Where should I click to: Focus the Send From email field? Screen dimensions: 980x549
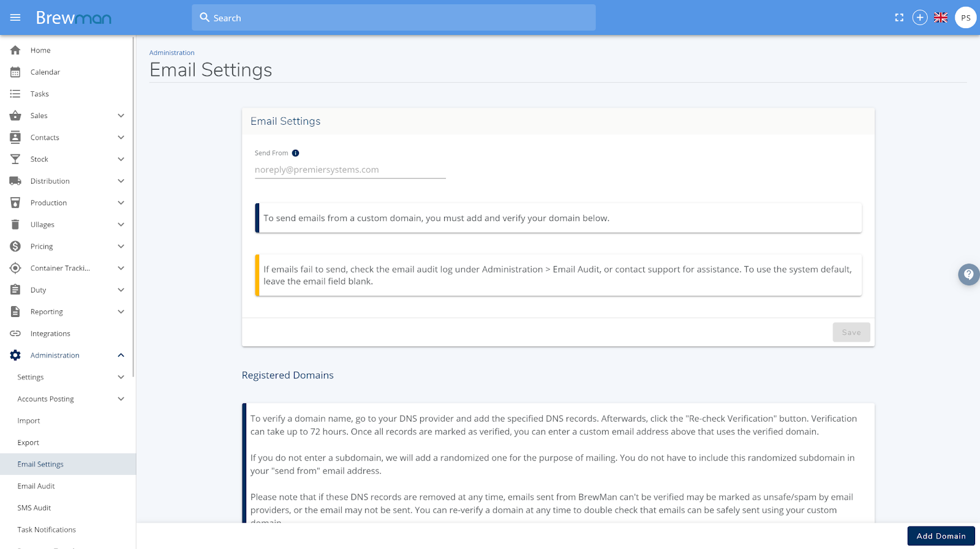pos(350,170)
